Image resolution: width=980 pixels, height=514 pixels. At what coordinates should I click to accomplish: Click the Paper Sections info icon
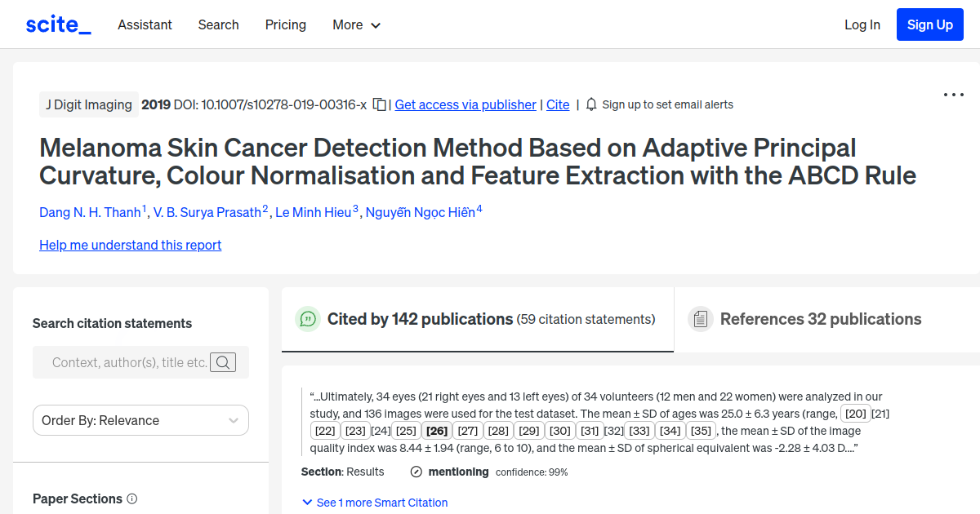(132, 498)
